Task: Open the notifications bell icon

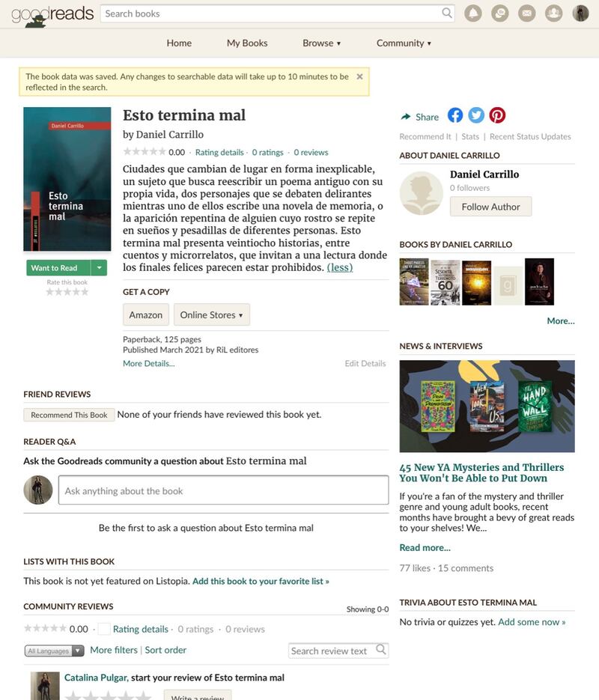Action: (x=473, y=13)
